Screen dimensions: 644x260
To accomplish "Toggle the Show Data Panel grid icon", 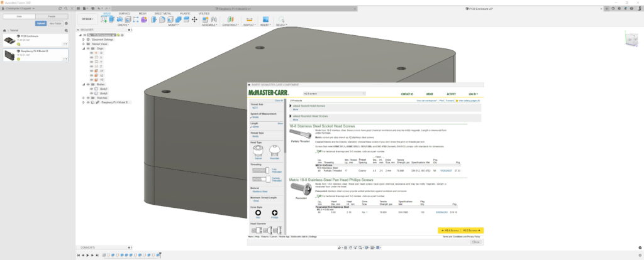I will click(x=79, y=8).
